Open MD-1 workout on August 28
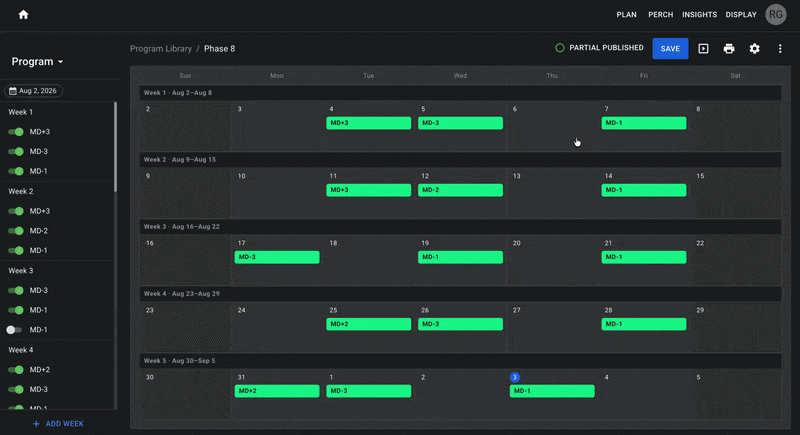The width and height of the screenshot is (800, 435). coord(644,324)
